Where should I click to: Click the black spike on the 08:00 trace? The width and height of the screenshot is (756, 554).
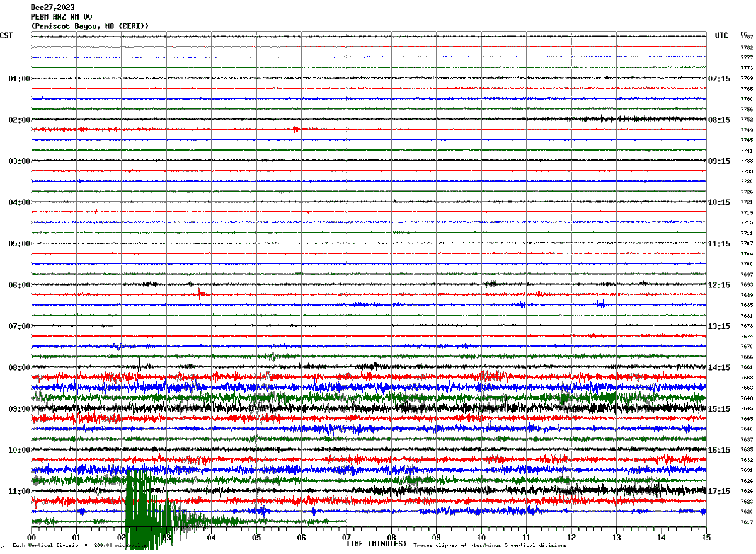139,365
